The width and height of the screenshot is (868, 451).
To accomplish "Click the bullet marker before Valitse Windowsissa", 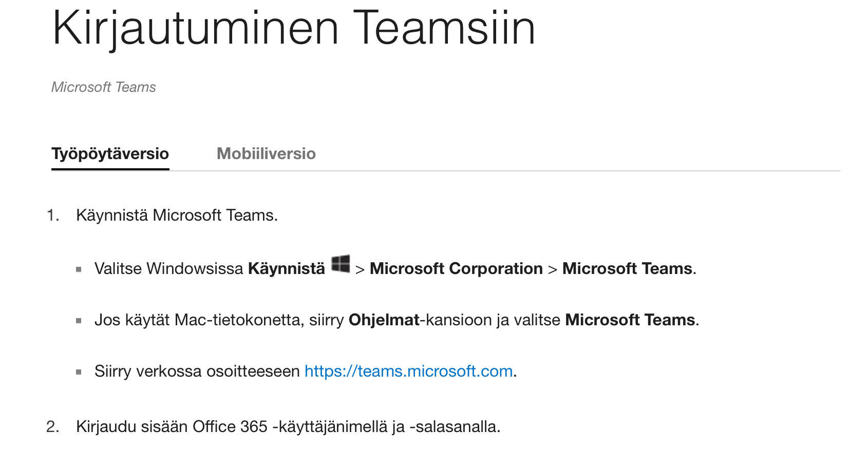I will 79,269.
